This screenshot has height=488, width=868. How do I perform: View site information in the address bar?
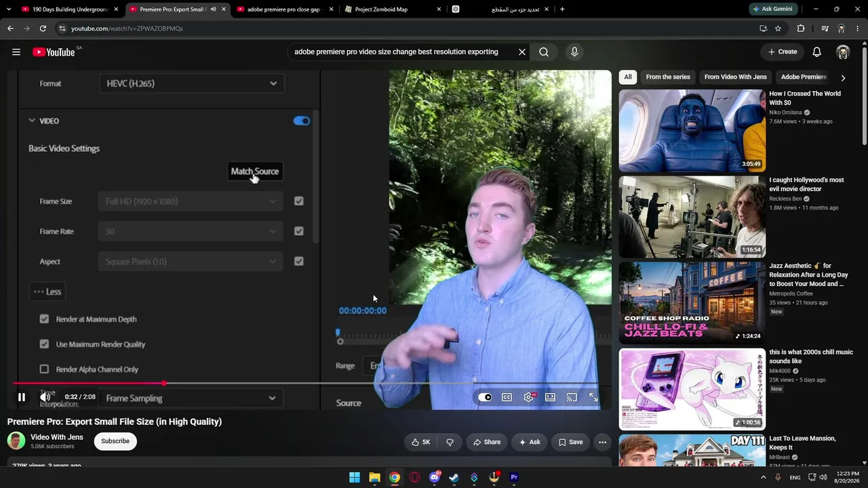pyautogui.click(x=62, y=28)
